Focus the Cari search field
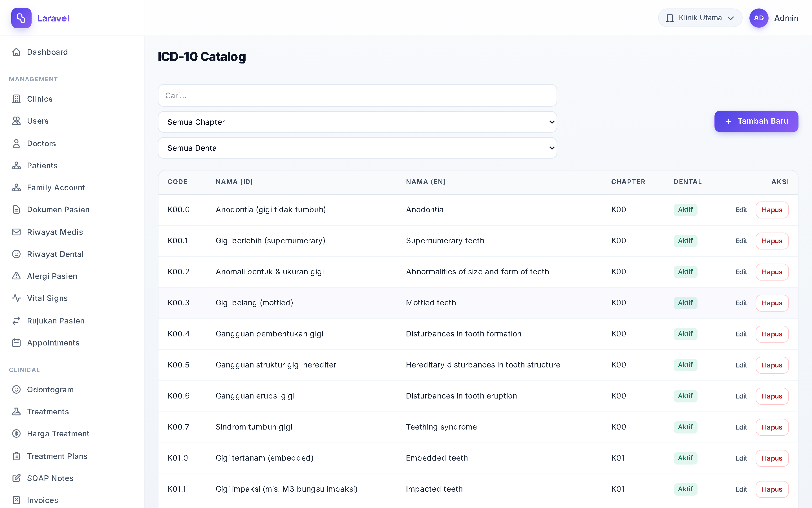The width and height of the screenshot is (812, 508). 357,95
